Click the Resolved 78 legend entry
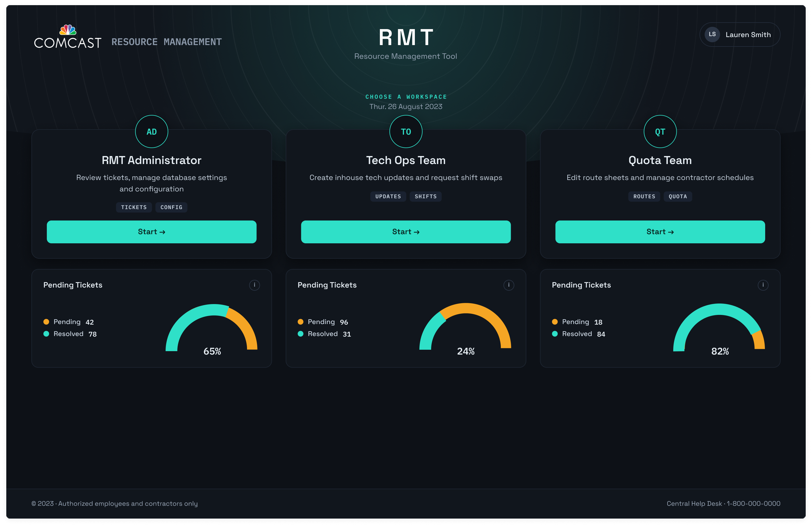The width and height of the screenshot is (812, 526). coord(70,334)
